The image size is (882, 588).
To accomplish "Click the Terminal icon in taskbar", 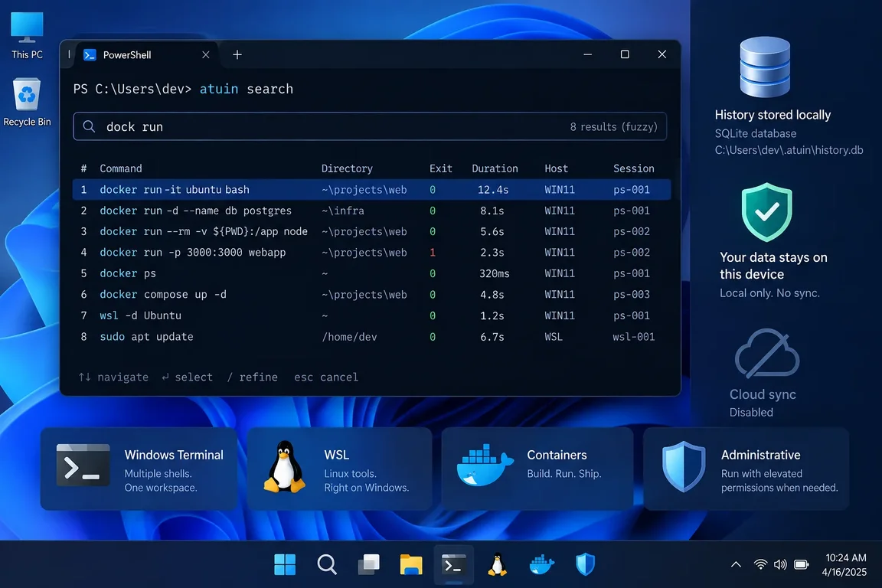I will 453,564.
